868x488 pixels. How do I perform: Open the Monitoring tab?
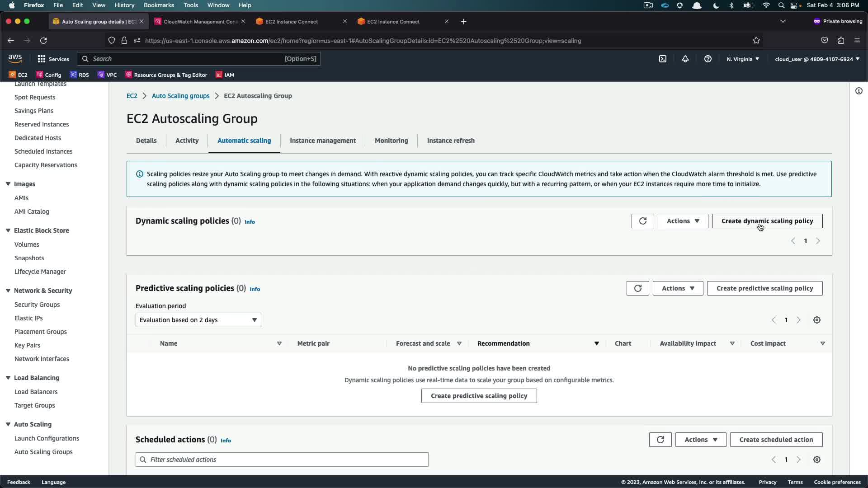[391, 141]
